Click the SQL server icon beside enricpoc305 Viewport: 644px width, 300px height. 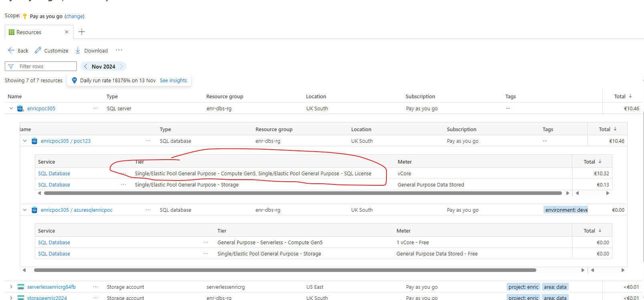coord(20,108)
